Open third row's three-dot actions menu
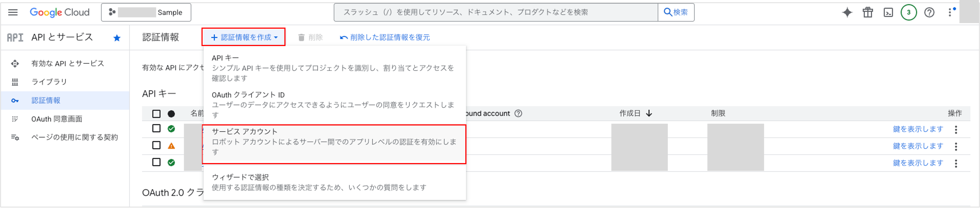The image size is (980, 208). coord(956,164)
